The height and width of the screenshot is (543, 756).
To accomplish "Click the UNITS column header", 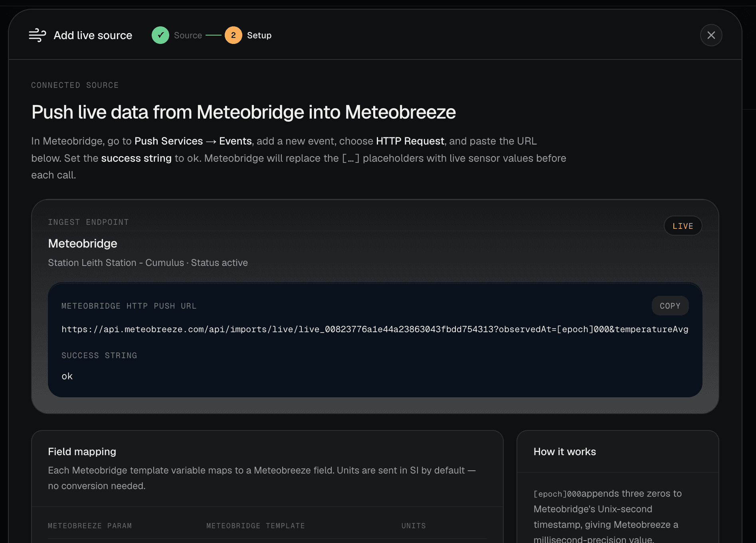I will (414, 526).
